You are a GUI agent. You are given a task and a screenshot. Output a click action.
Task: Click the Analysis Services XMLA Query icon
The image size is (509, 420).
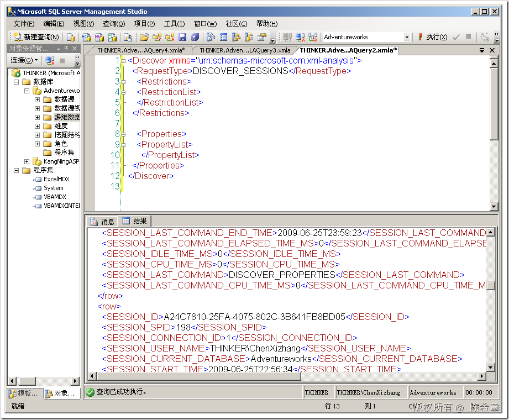click(x=112, y=37)
